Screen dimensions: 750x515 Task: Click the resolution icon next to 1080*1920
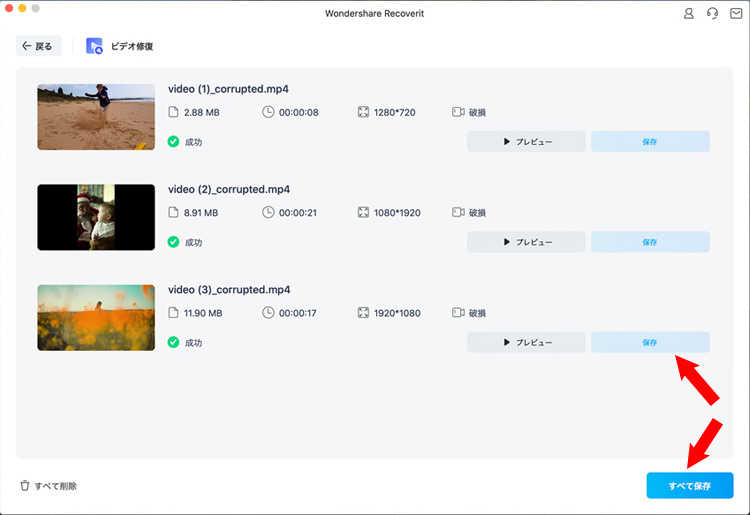click(x=363, y=212)
